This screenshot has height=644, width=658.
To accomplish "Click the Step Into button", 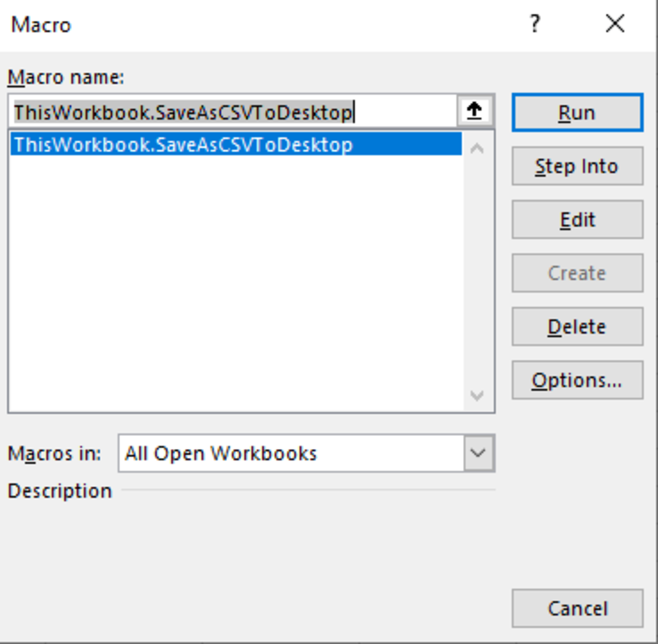I will click(577, 166).
